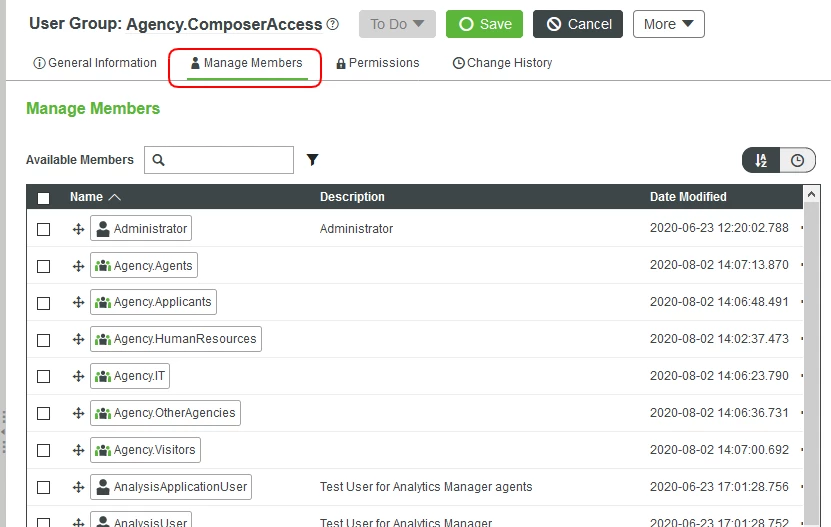Click the move handle for Agency.IT row
This screenshot has height=527, width=831.
pyautogui.click(x=78, y=376)
